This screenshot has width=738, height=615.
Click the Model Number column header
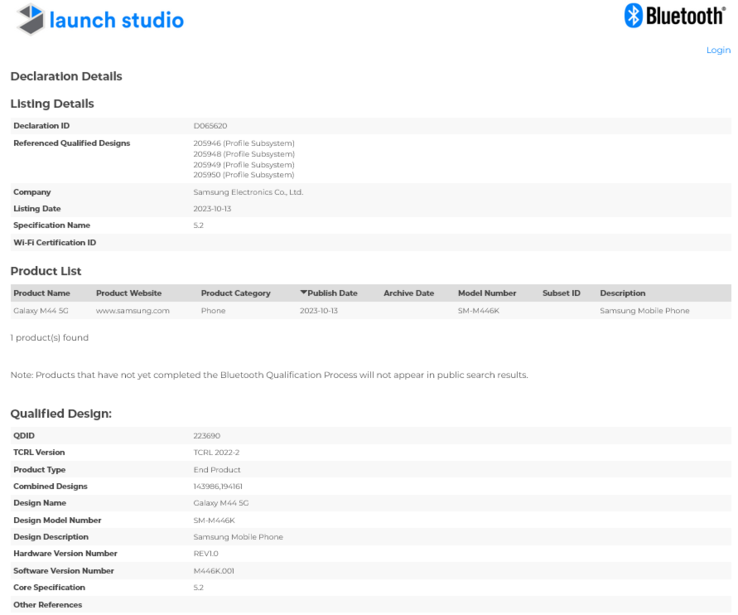[x=486, y=293]
